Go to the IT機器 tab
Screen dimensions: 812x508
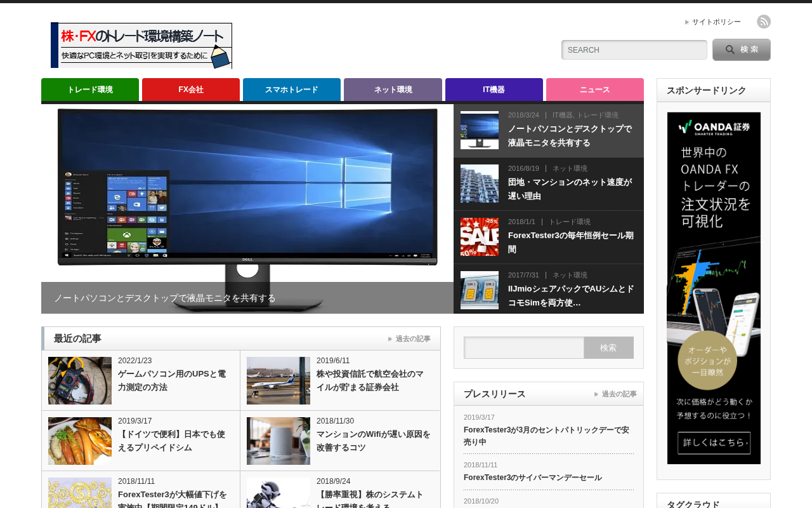(494, 90)
